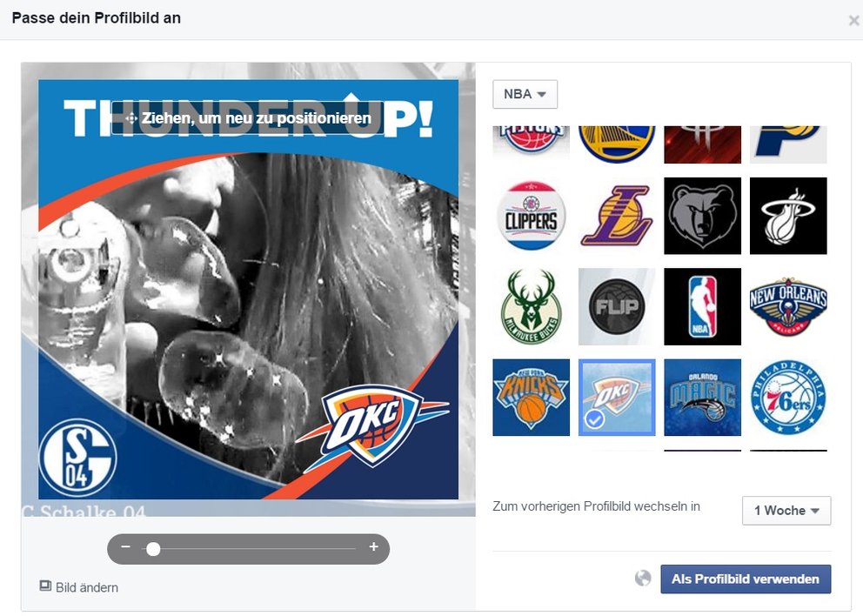Image resolution: width=863 pixels, height=616 pixels.
Task: Click the Schalke 04 logo in preview
Action: coord(77,458)
